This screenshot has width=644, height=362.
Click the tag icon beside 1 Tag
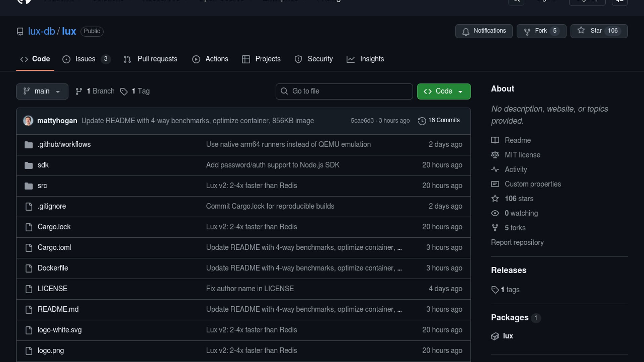click(124, 92)
